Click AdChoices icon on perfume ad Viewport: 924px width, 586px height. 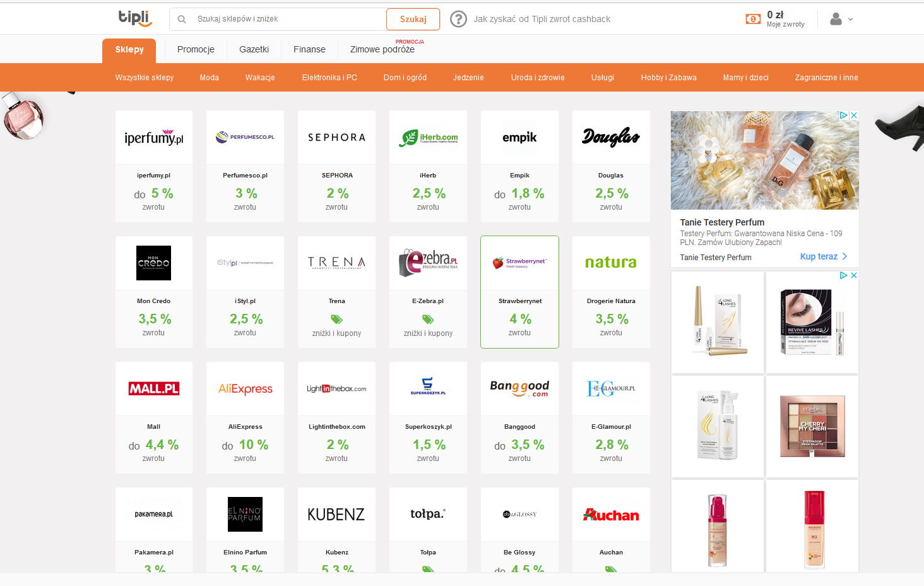click(x=844, y=116)
